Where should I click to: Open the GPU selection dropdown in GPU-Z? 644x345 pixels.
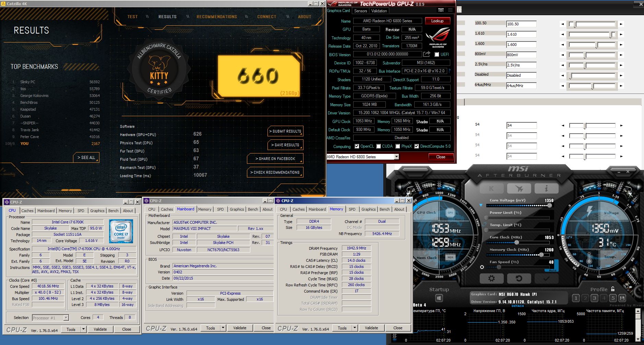[396, 157]
